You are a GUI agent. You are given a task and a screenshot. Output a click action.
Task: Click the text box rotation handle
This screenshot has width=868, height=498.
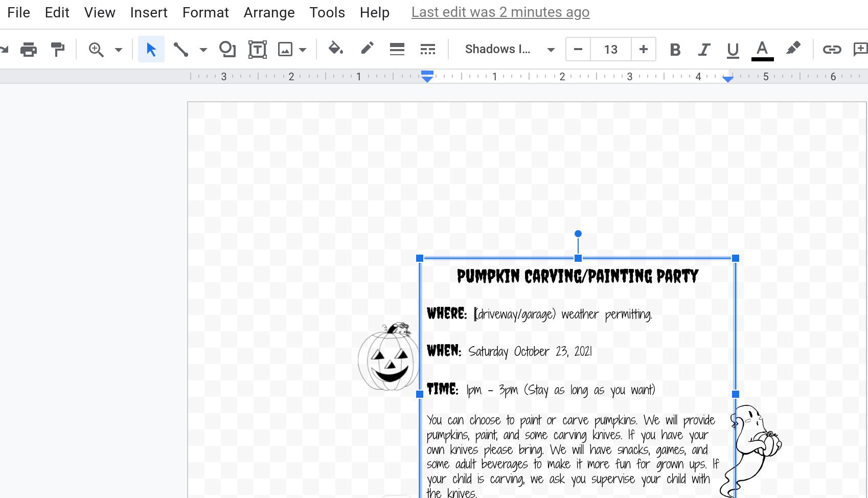pyautogui.click(x=578, y=234)
